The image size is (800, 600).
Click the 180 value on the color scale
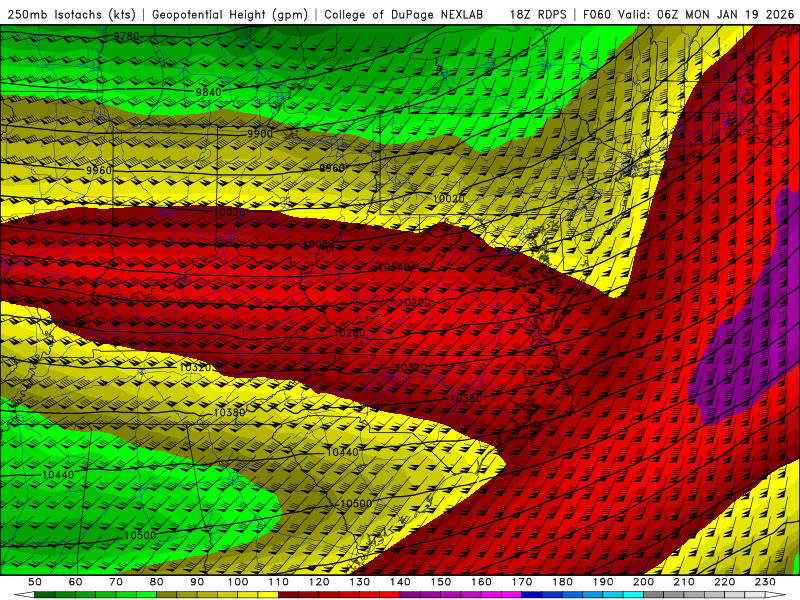(562, 582)
